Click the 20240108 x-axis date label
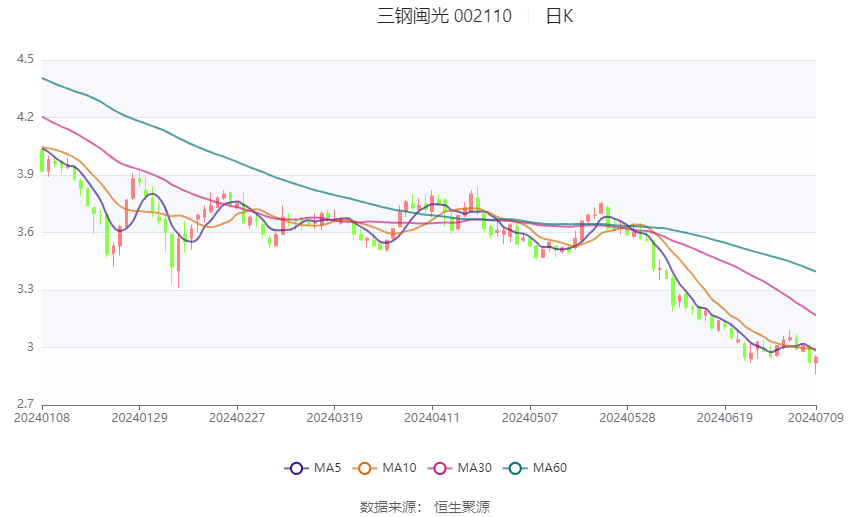This screenshot has height=517, width=850. [42, 418]
